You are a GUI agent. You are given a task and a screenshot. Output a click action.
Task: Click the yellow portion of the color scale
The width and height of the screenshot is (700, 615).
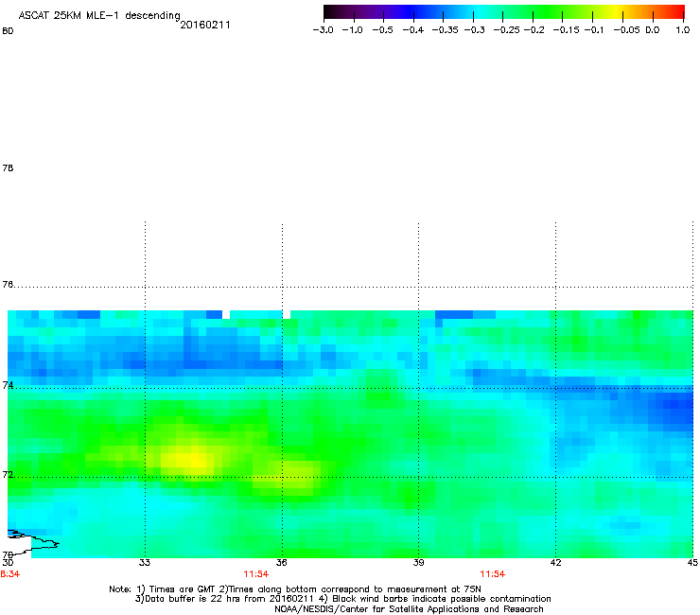(618, 12)
